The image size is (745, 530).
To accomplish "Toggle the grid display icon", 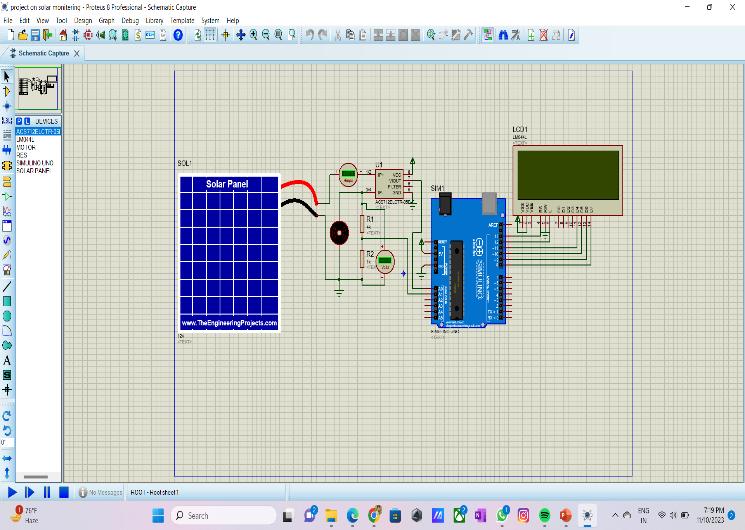I will (210, 35).
